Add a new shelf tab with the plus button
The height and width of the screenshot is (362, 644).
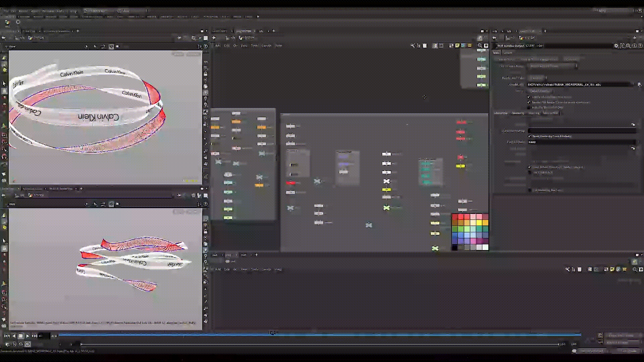[x=258, y=16]
